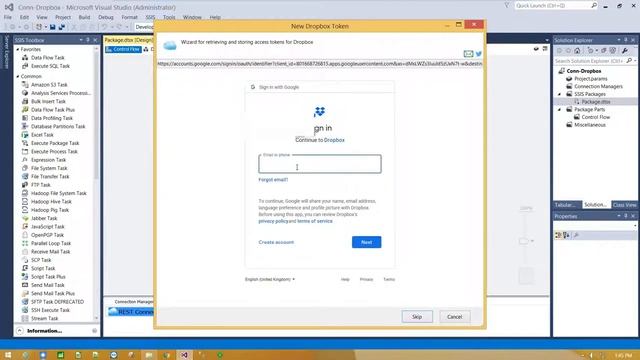Select the Jabber Task icon
The width and height of the screenshot is (640, 360).
pos(25,218)
